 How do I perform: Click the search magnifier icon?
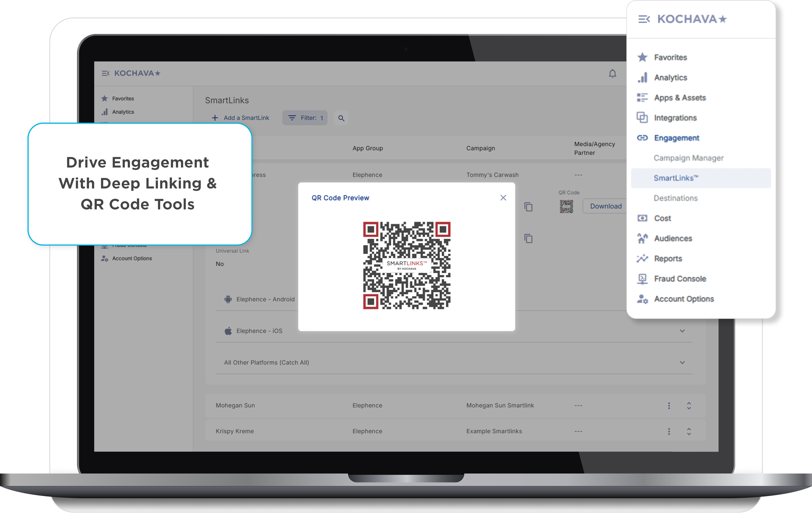coord(341,118)
